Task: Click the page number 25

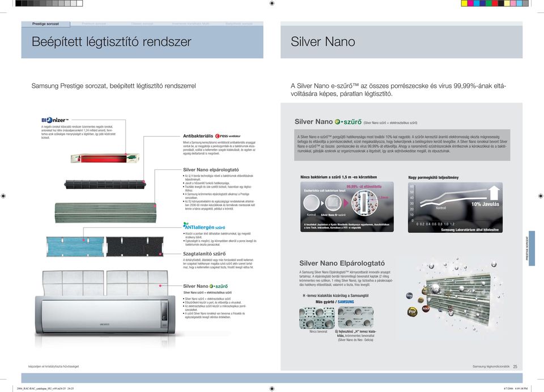Action: 515,367
